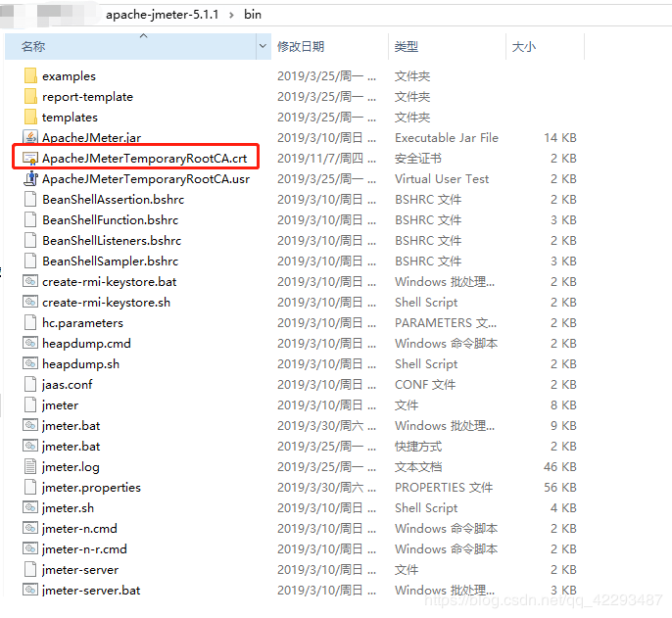Screen dimensions: 672x618
Task: Click the 安全证书 type cell
Action: point(418,159)
